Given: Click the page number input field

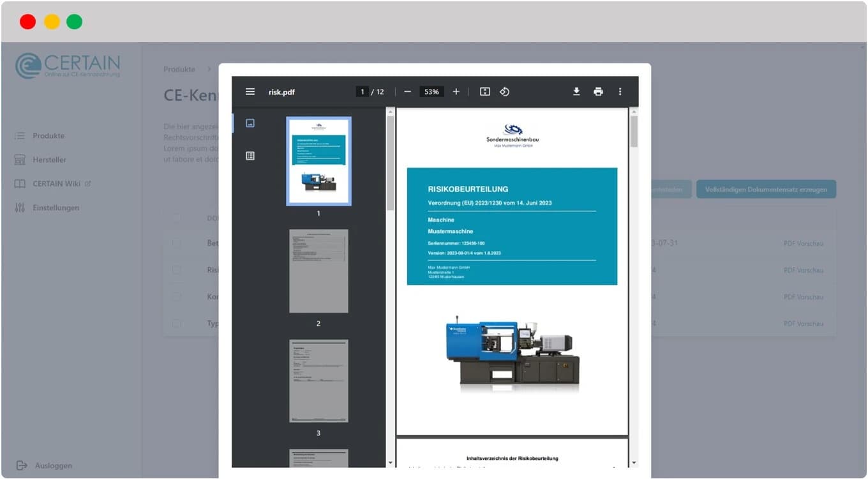Looking at the screenshot, I should pyautogui.click(x=362, y=92).
